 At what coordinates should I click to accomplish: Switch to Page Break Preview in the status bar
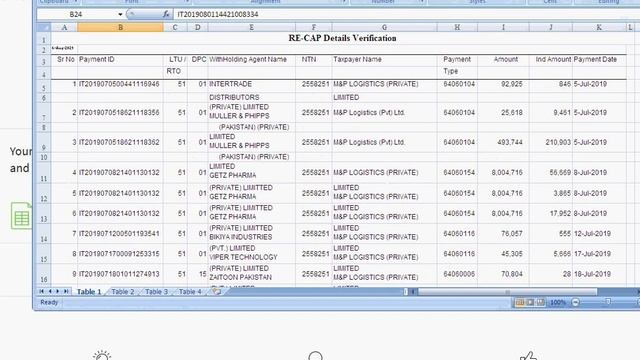540,302
